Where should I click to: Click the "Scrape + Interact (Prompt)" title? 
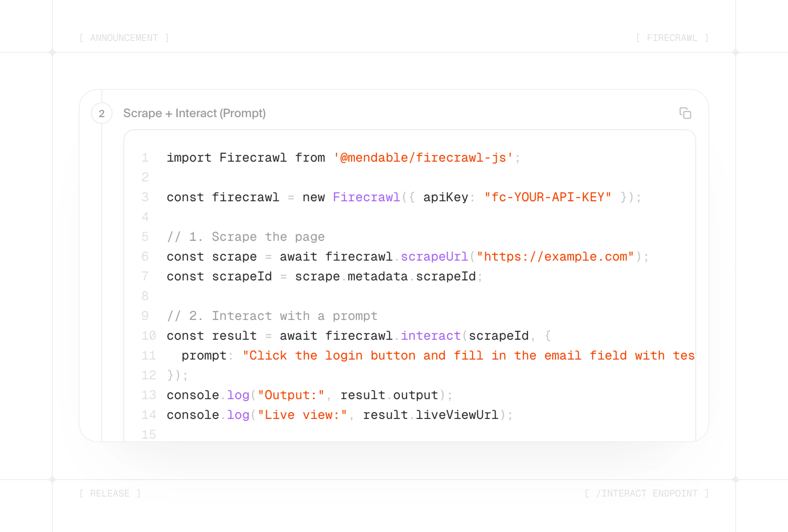[x=194, y=113]
